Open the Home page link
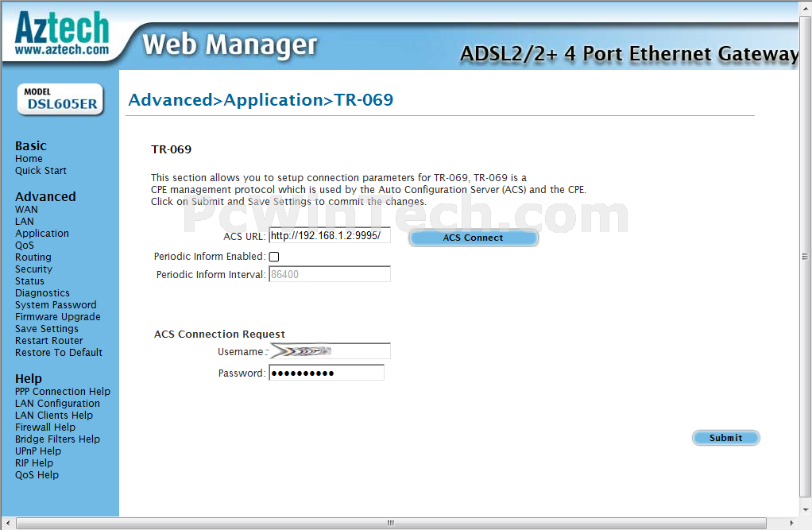812x530 pixels. [x=29, y=159]
